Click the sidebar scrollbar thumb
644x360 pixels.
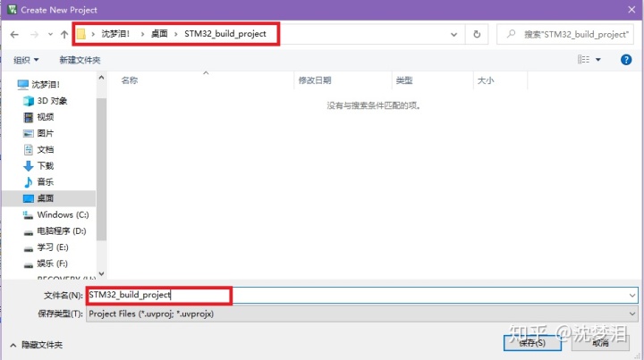click(x=101, y=169)
